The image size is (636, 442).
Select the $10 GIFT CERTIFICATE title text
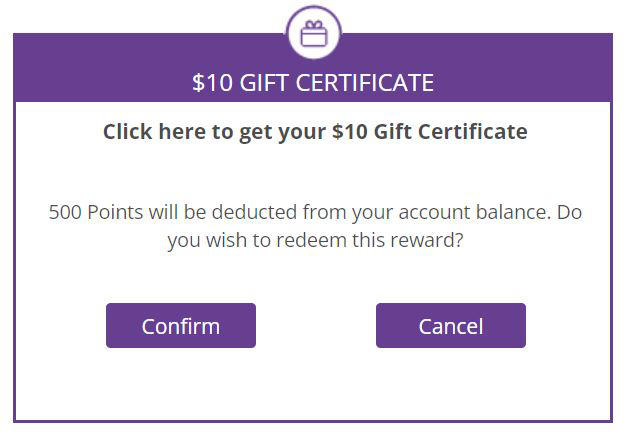(313, 83)
